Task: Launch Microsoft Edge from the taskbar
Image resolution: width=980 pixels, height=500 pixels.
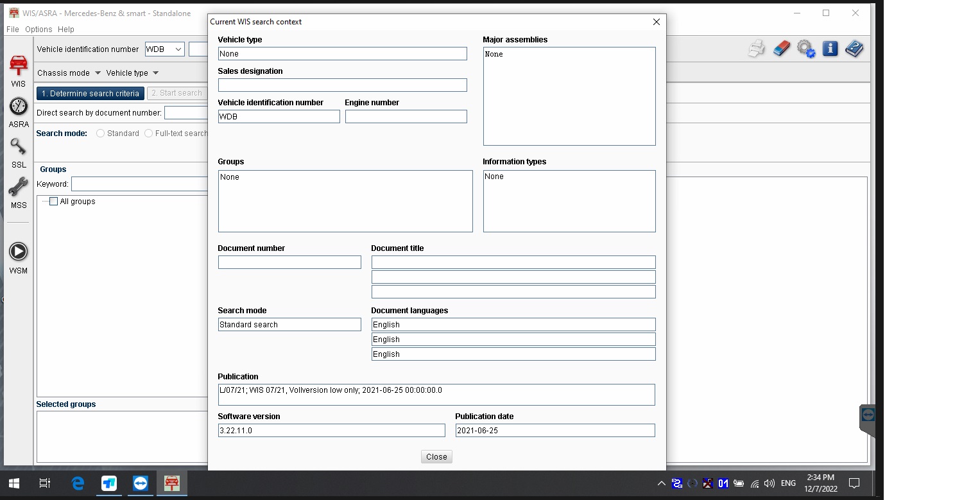Action: (x=78, y=483)
